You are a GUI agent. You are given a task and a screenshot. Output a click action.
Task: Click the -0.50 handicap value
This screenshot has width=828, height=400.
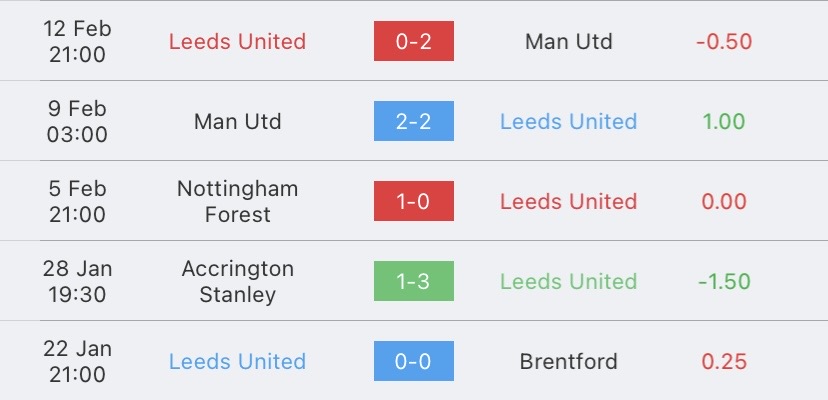tap(724, 42)
